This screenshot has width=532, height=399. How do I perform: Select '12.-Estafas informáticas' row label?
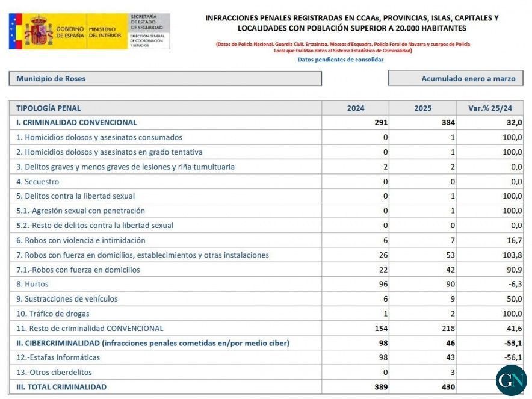point(58,357)
